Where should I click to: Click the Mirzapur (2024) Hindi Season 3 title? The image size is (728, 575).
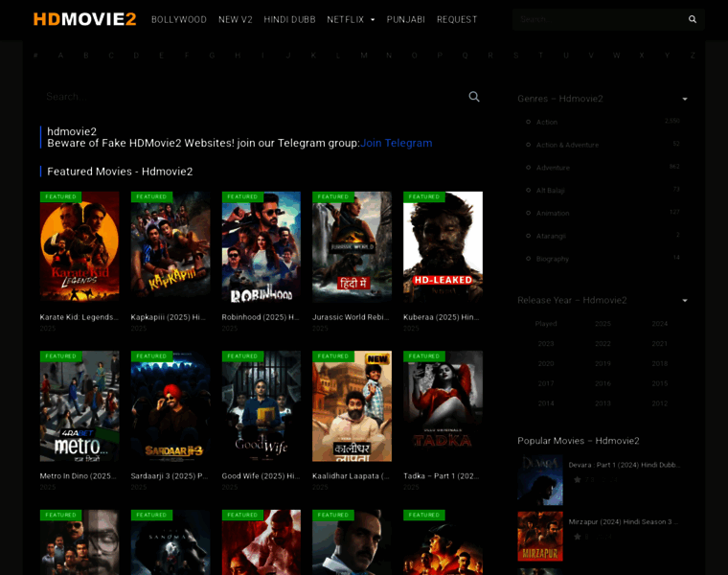623,522
